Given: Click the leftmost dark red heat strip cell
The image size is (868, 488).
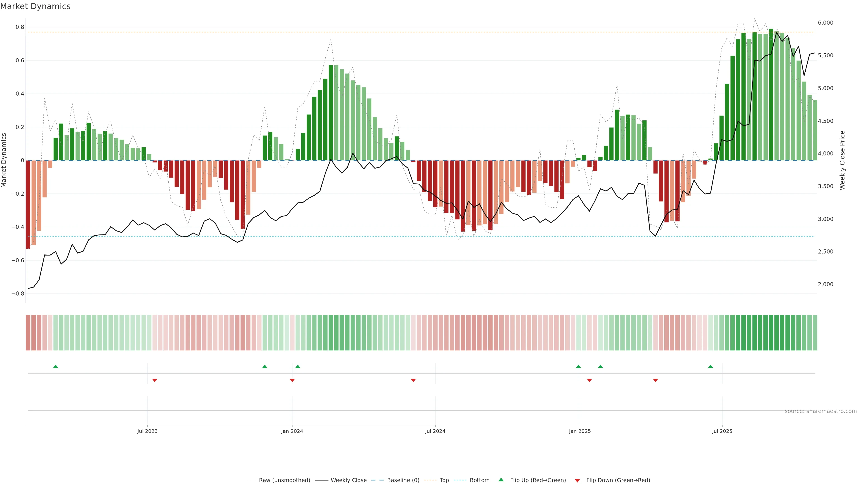Looking at the screenshot, I should click(x=28, y=332).
